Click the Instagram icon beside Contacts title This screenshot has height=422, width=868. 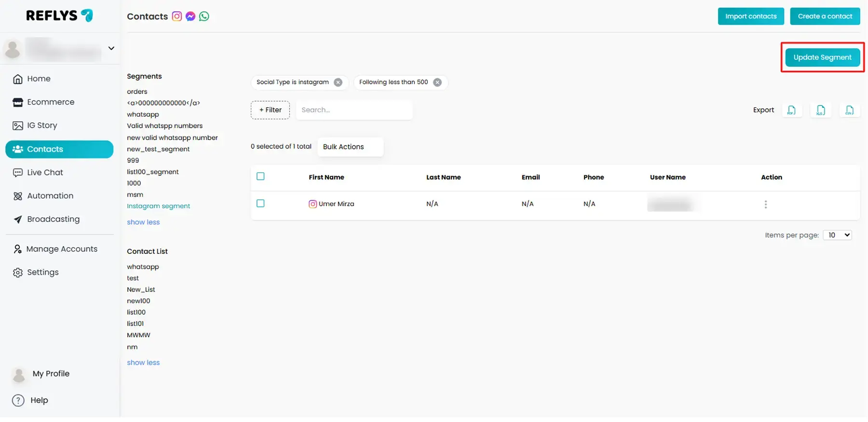(x=177, y=16)
